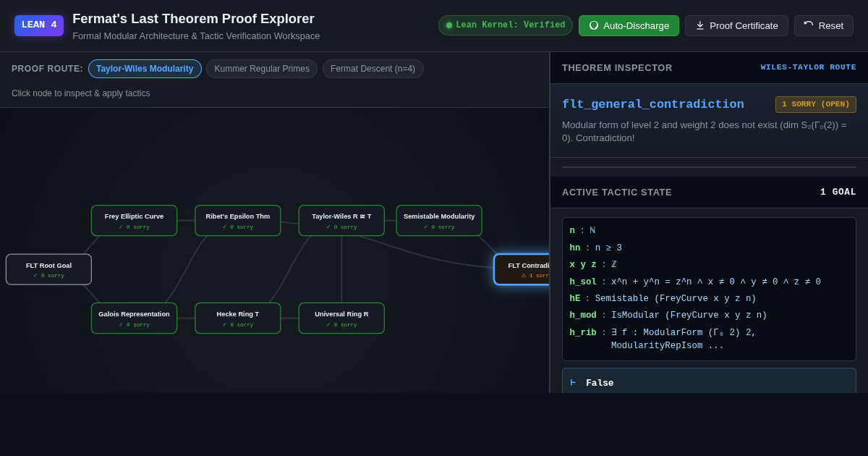Click the ACTIVE TACTIC STATE header
Image resolution: width=868 pixels, height=456 pixels.
click(x=617, y=192)
